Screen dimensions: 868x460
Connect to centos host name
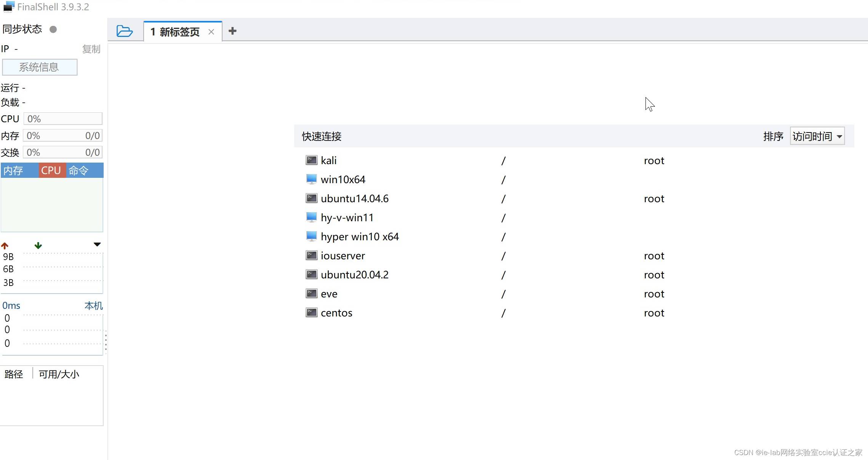(336, 313)
